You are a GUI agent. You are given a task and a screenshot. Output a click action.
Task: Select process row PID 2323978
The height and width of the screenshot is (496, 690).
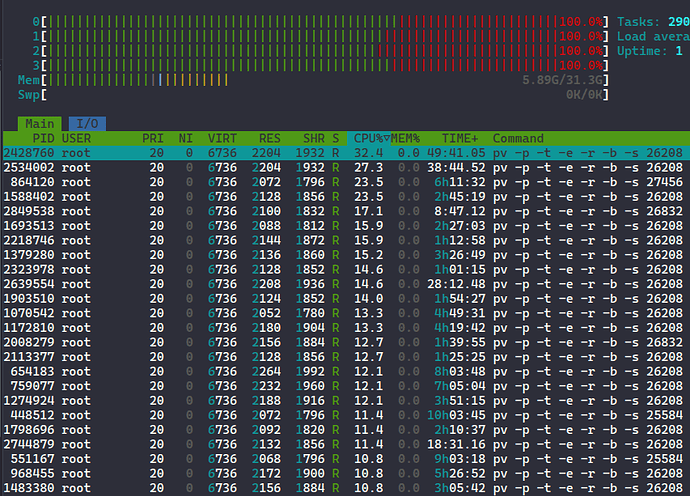346,269
